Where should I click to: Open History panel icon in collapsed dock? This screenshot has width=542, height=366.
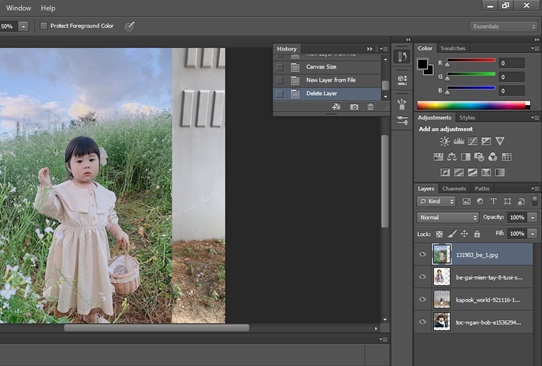402,57
